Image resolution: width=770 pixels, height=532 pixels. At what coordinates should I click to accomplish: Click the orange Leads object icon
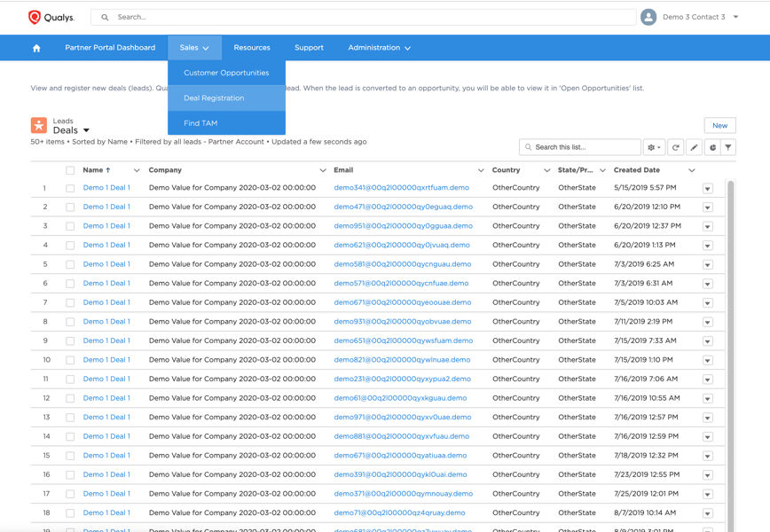[x=39, y=126]
